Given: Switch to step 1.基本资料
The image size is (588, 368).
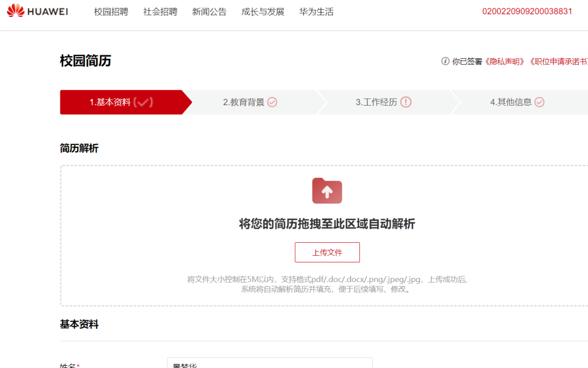Looking at the screenshot, I should point(126,102).
